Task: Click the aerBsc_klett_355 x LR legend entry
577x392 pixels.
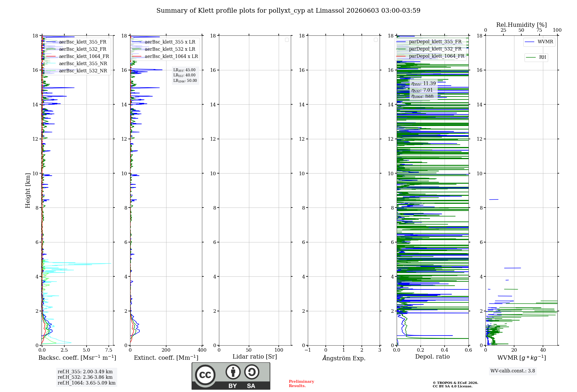Action: [164, 42]
